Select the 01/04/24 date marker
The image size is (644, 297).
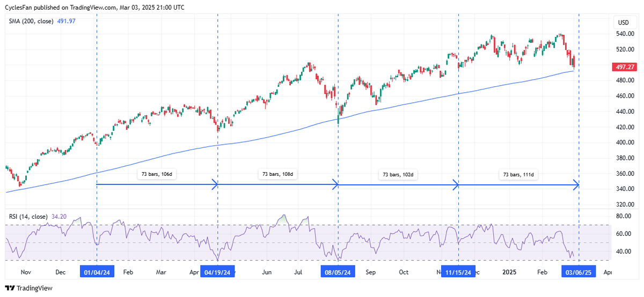click(x=97, y=272)
